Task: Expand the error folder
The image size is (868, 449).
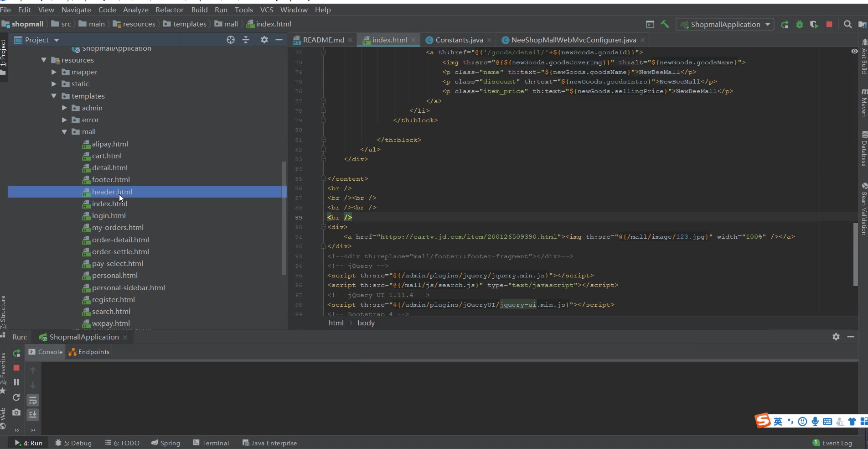Action: [64, 120]
